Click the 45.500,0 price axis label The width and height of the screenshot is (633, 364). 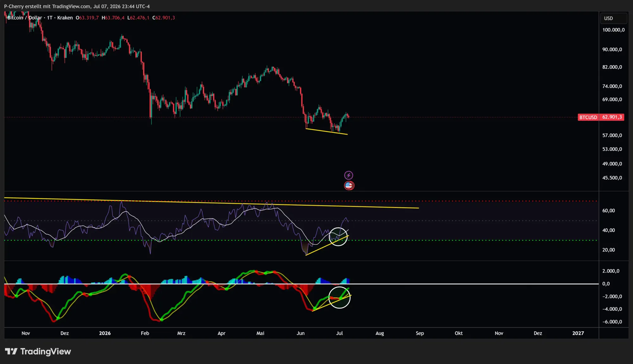(x=612, y=178)
